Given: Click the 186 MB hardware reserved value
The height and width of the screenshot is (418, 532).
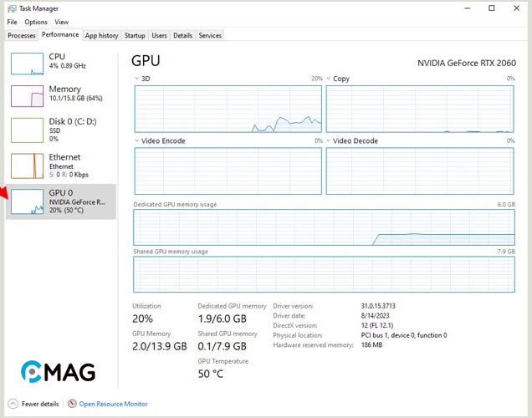Looking at the screenshot, I should tap(371, 344).
